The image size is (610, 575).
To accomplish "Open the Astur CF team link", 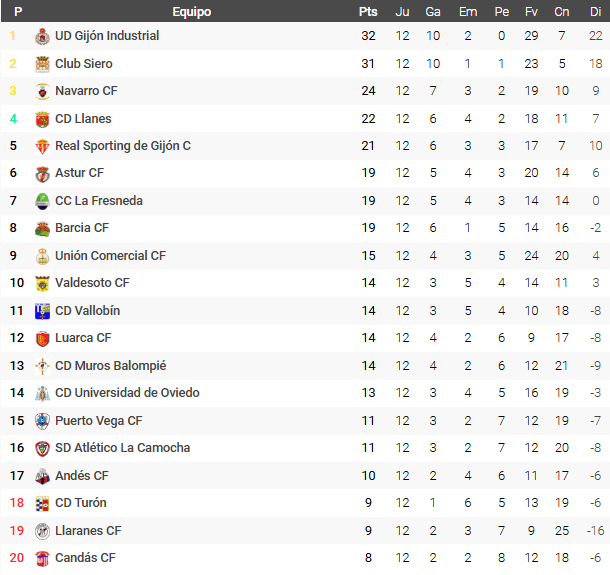I will tap(79, 173).
